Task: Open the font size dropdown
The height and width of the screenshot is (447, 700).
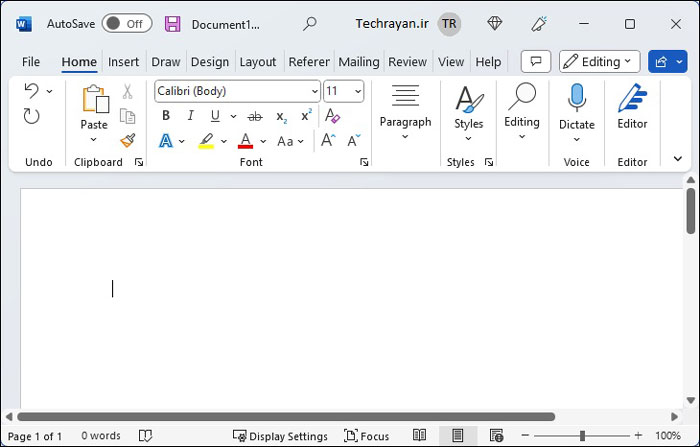Action: pyautogui.click(x=358, y=92)
